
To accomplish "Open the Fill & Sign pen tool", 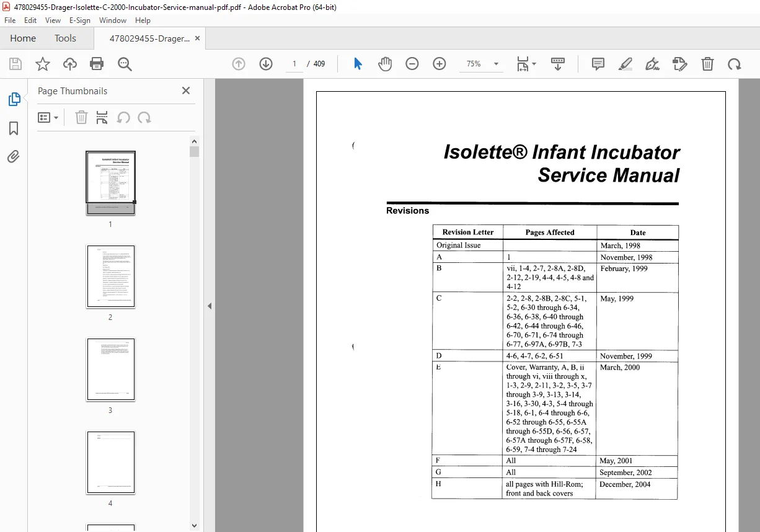I will (652, 64).
